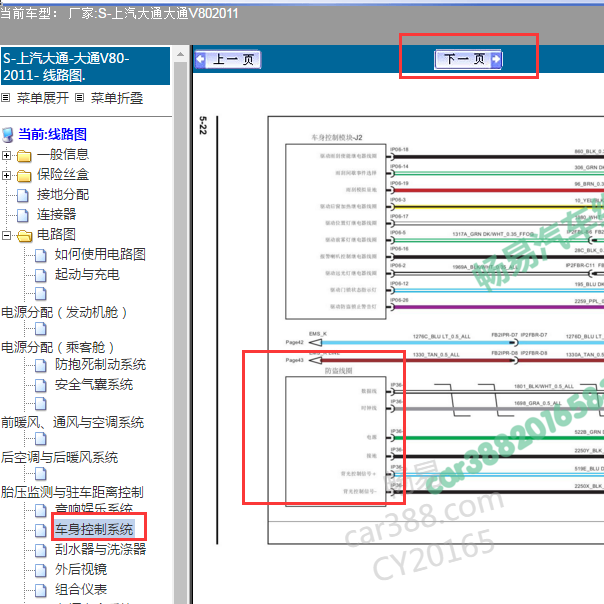Click the computer icon beside 当前:线路图
The width and height of the screenshot is (604, 604).
(8, 135)
